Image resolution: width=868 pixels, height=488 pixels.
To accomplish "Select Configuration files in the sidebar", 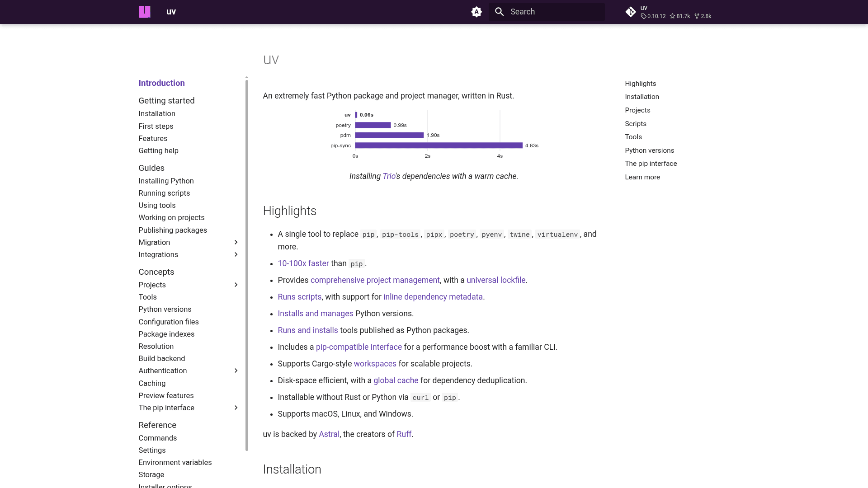I will point(168,322).
